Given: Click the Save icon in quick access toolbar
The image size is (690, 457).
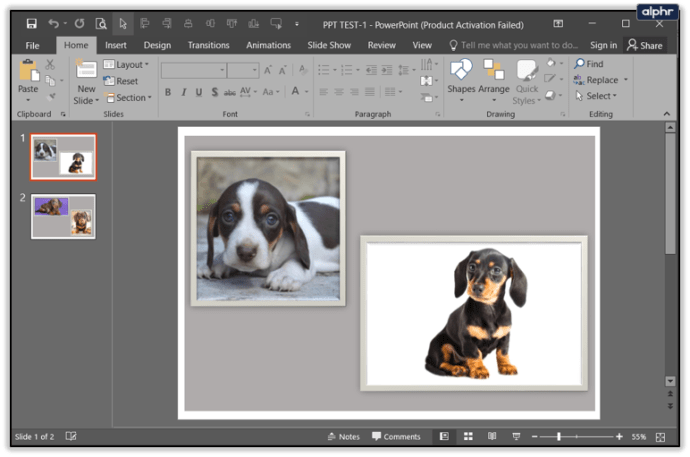Looking at the screenshot, I should click(32, 23).
